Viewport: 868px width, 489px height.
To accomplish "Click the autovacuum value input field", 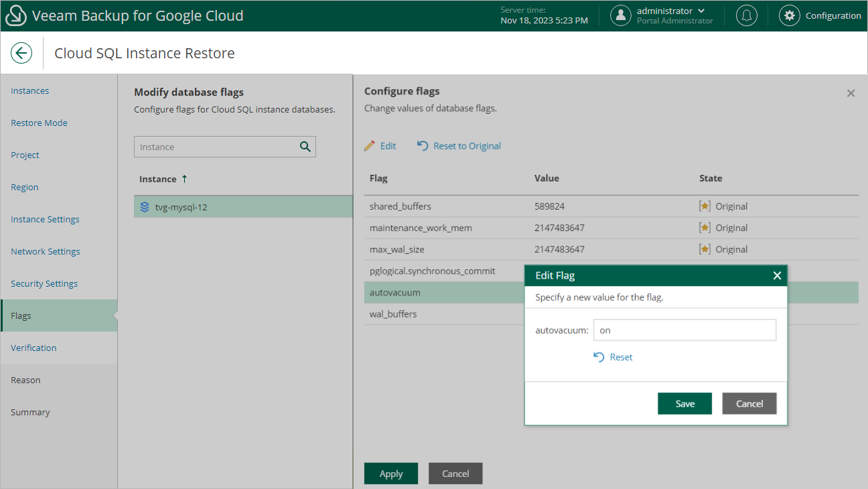I will pos(684,330).
